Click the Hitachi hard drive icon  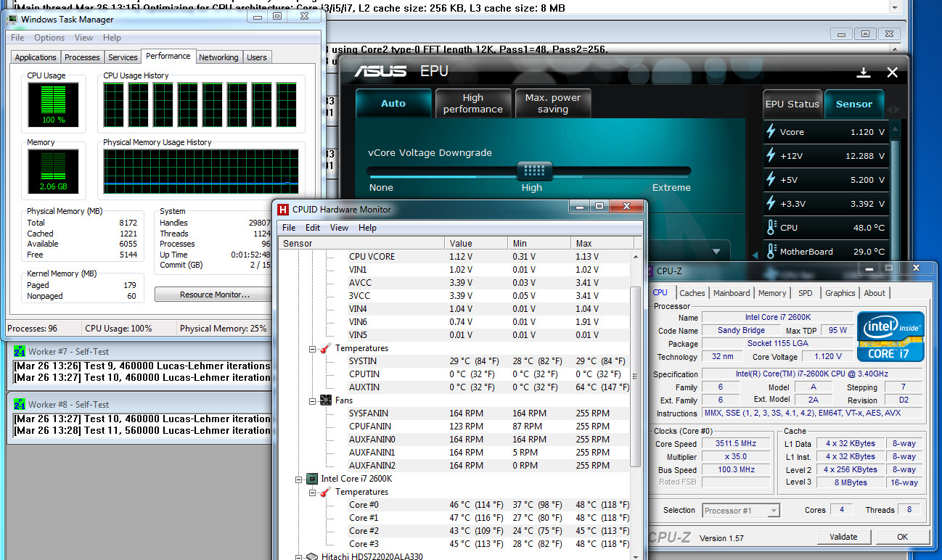tap(312, 556)
